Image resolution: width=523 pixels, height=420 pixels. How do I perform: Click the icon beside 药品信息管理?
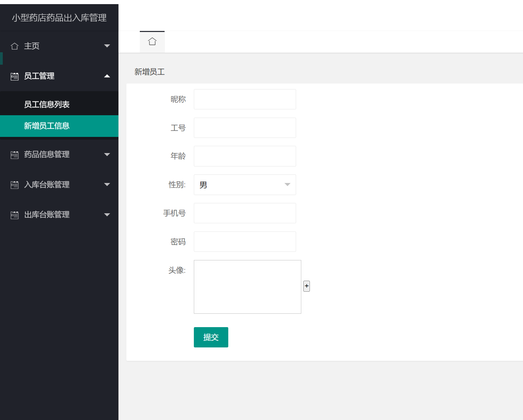(14, 155)
